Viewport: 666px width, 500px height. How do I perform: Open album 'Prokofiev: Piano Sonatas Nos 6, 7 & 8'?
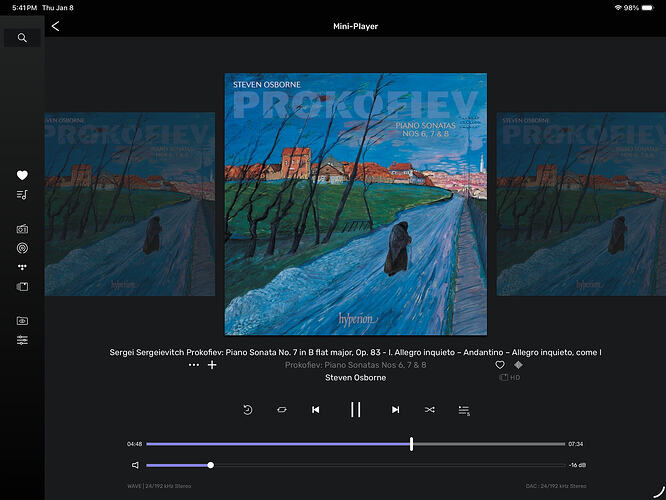[356, 365]
